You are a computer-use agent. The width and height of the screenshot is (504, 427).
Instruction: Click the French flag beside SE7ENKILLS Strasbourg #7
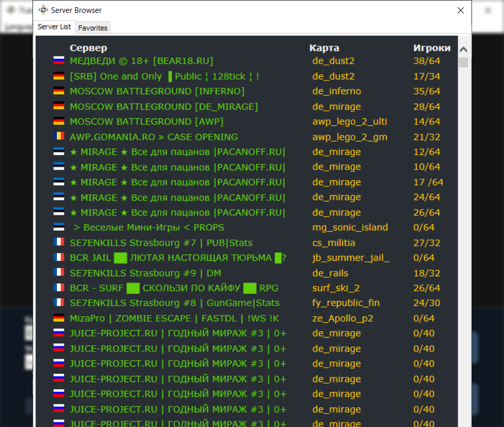59,242
